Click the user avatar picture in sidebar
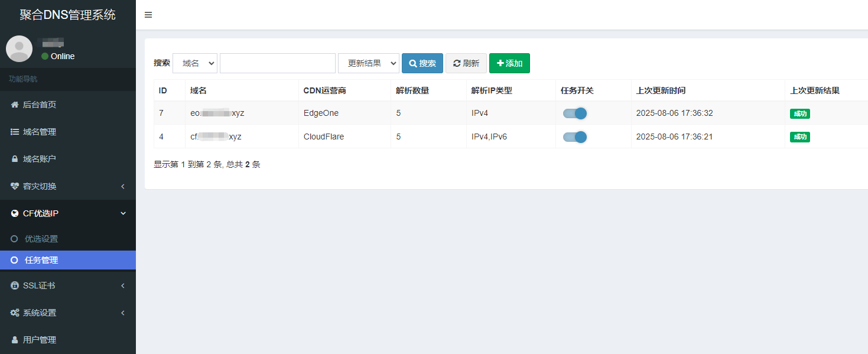 19,48
